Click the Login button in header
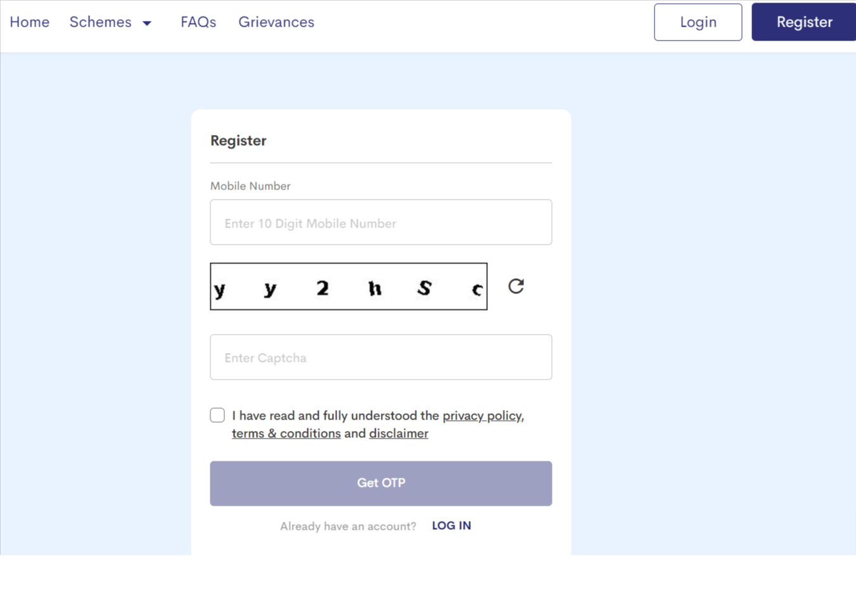Image resolution: width=856 pixels, height=616 pixels. [x=698, y=22]
